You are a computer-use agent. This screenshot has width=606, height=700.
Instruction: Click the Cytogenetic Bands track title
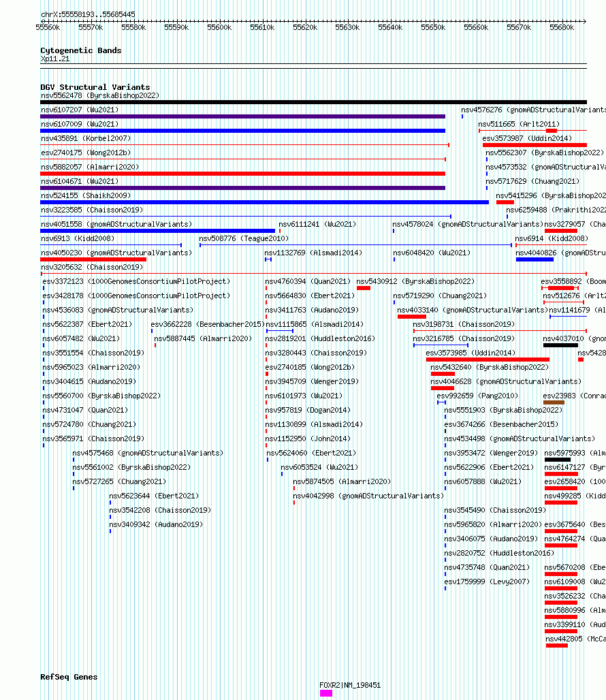[81, 50]
